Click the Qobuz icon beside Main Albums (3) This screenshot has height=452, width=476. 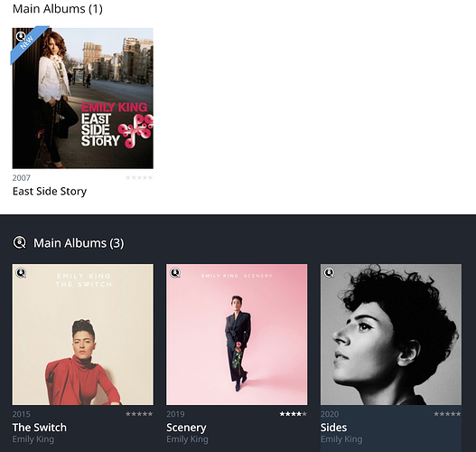click(x=20, y=242)
